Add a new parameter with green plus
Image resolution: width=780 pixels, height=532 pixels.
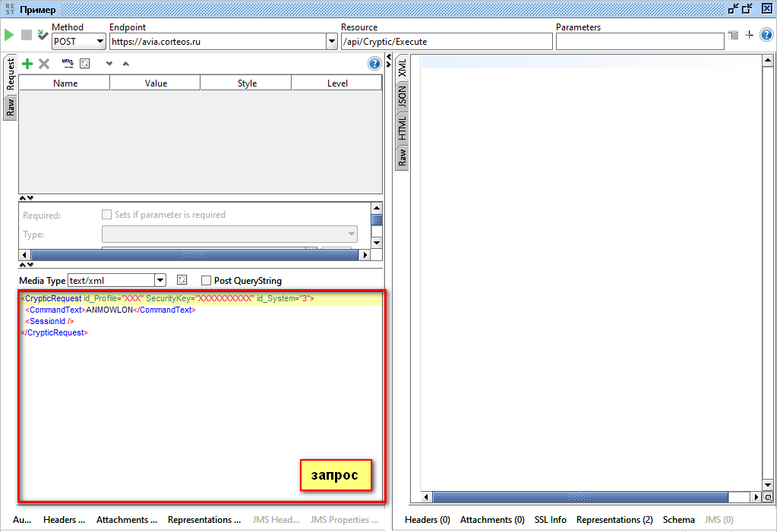click(27, 64)
